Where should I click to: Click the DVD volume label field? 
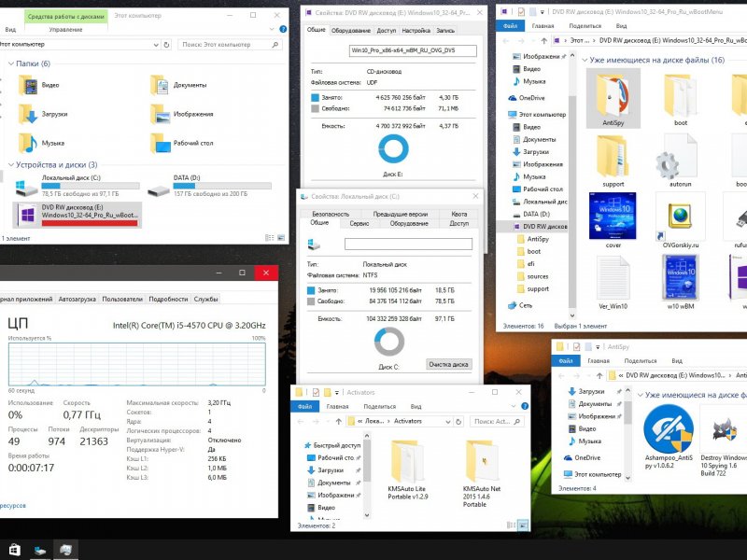point(413,50)
